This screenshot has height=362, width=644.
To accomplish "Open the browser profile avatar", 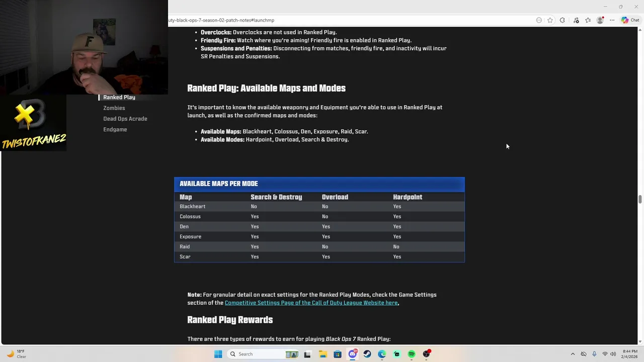I will (x=600, y=20).
